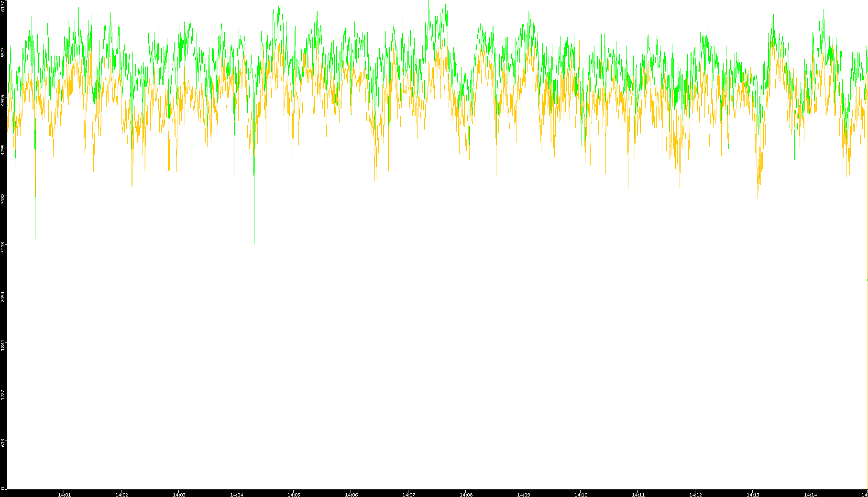The height and width of the screenshot is (497, 868).
Task: Click the 1841 vertical axis label
Action: tap(3, 345)
